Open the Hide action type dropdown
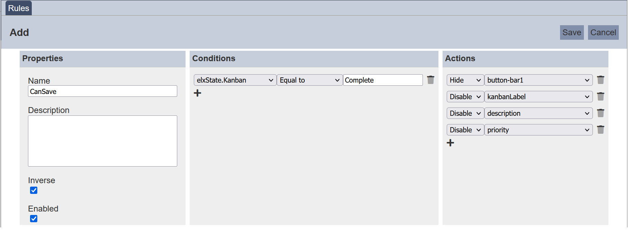This screenshot has width=644, height=235. coord(465,80)
